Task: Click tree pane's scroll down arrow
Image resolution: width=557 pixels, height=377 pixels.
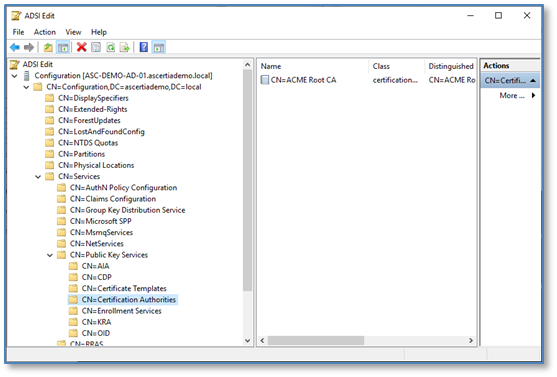Action: pos(248,340)
